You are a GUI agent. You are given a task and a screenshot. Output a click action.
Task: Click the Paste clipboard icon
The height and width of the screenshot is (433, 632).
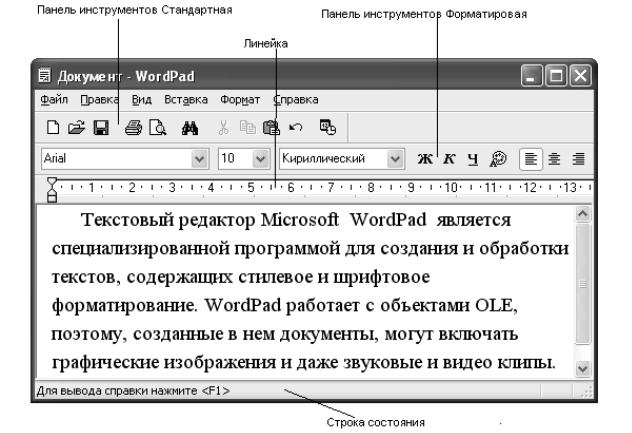click(271, 127)
